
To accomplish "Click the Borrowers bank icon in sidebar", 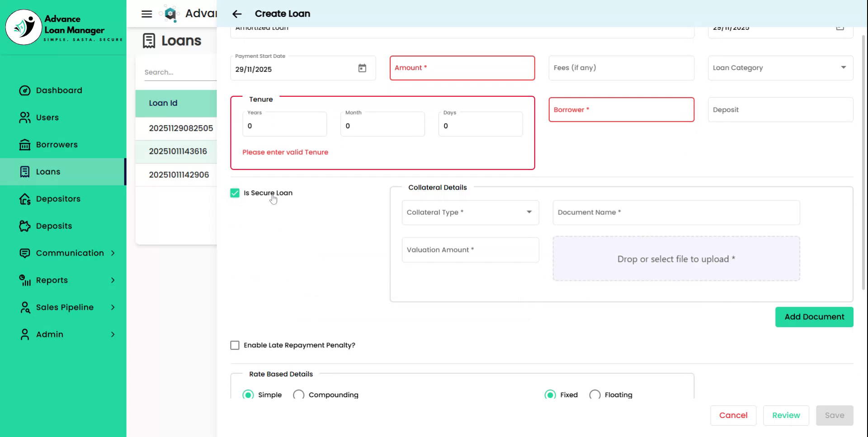I will coord(25,145).
